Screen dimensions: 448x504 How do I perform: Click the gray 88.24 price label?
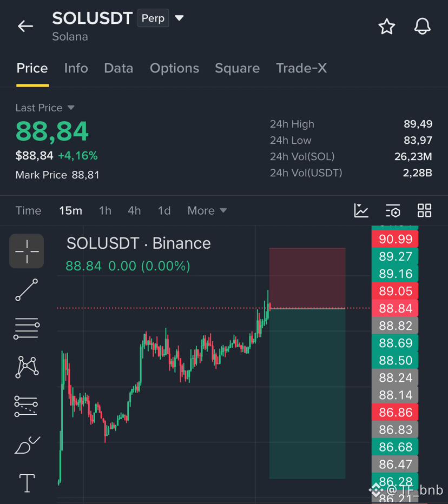(x=395, y=377)
